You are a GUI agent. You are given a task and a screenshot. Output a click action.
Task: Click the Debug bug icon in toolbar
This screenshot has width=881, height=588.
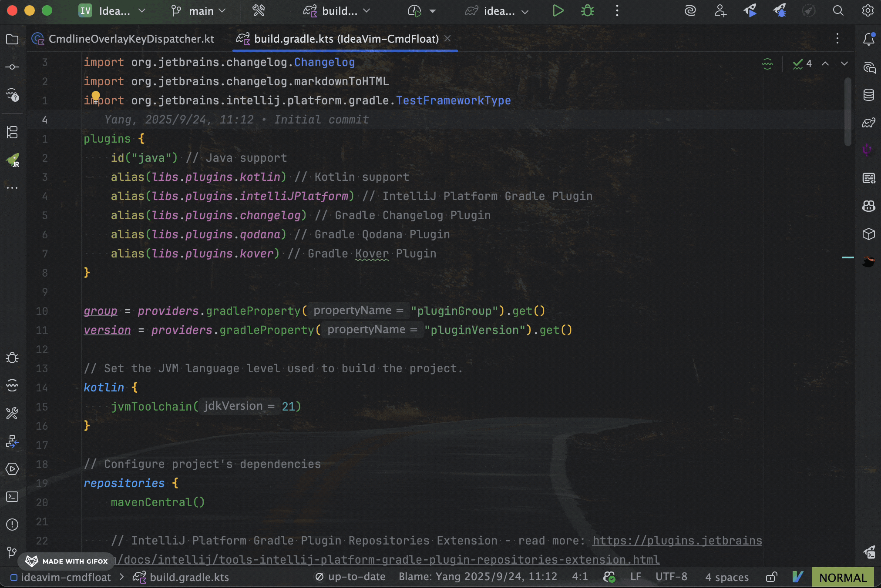587,11
